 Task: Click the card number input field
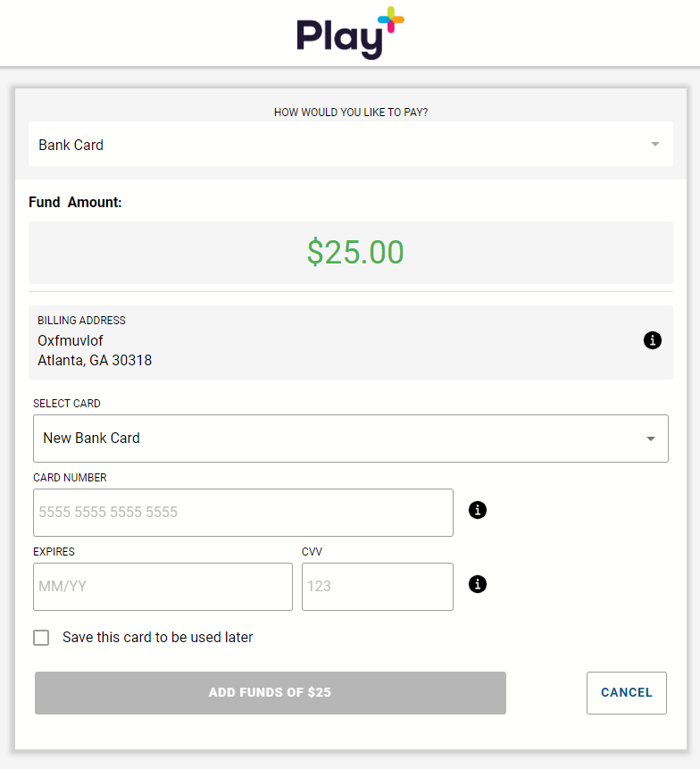point(243,513)
